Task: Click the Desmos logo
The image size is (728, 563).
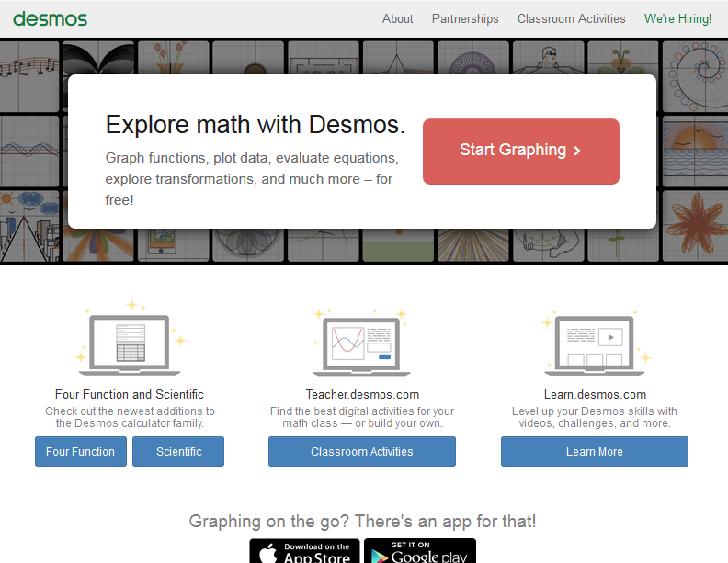Action: pos(51,18)
